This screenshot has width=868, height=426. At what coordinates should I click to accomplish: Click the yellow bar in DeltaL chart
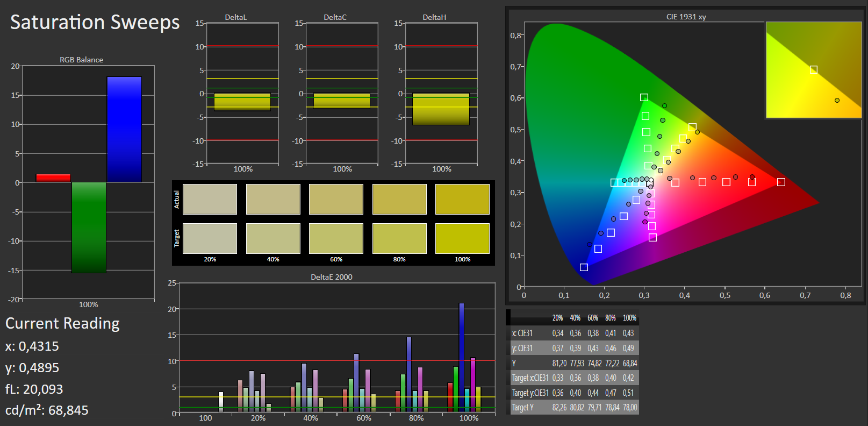point(242,102)
